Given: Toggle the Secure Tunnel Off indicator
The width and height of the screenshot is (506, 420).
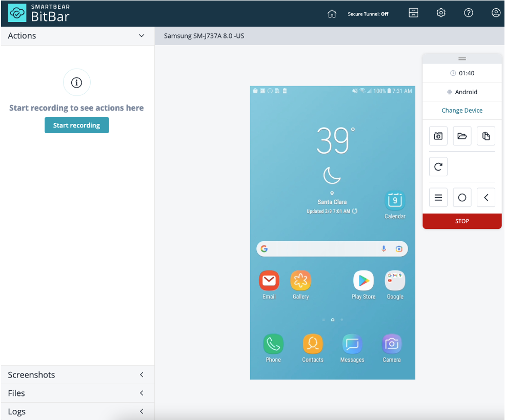Looking at the screenshot, I should [x=368, y=14].
